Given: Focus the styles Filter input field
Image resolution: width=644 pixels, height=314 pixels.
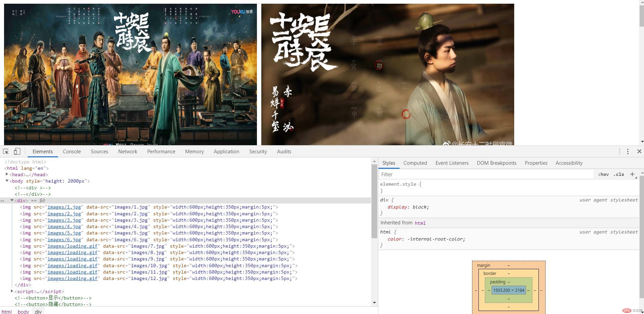Looking at the screenshot, I should point(486,174).
